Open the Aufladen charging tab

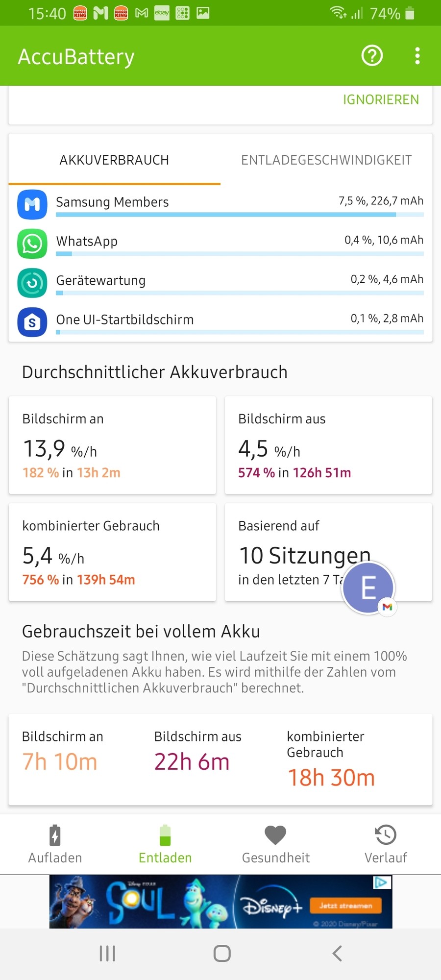pyautogui.click(x=55, y=845)
